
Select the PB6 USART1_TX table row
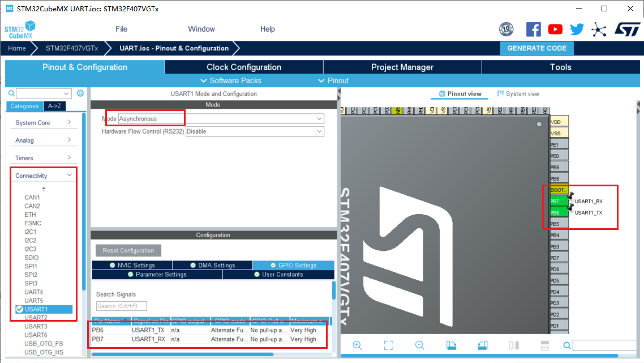click(x=209, y=330)
